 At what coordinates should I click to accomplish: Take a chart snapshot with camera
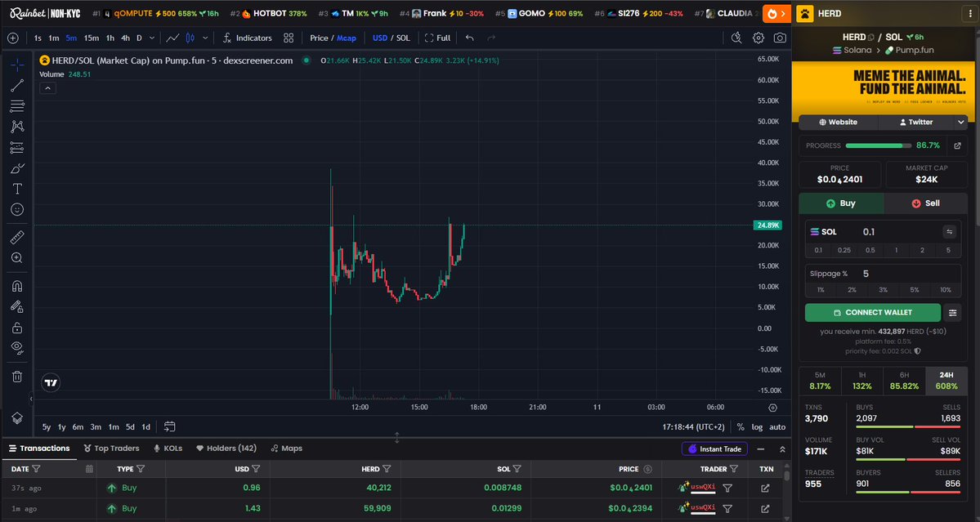780,38
